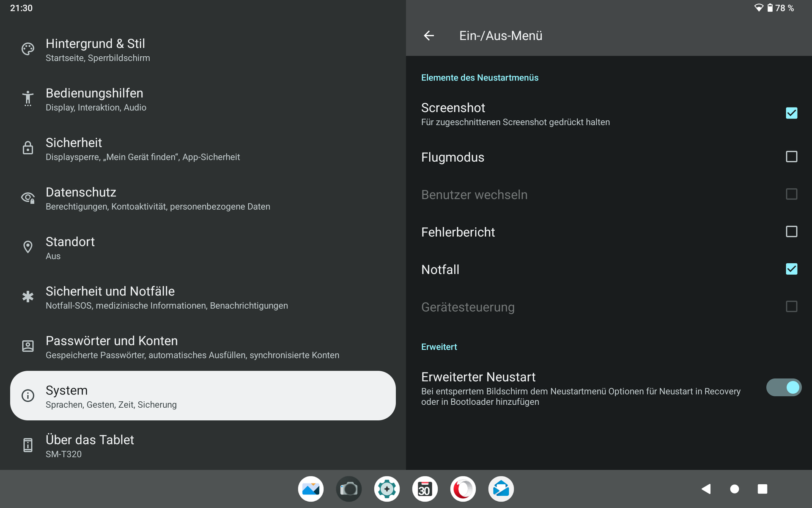Tap the back arrow in Ein-/Aus-Menü header
This screenshot has width=812, height=508.
click(x=429, y=36)
